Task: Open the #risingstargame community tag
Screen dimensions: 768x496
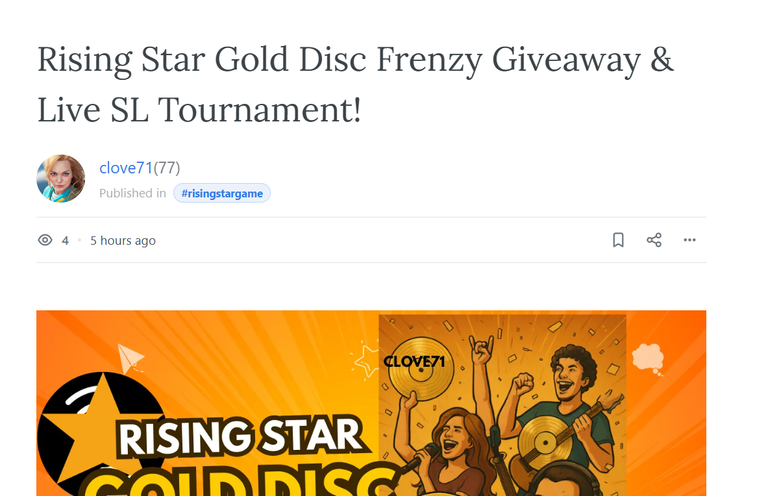Action: [222, 193]
